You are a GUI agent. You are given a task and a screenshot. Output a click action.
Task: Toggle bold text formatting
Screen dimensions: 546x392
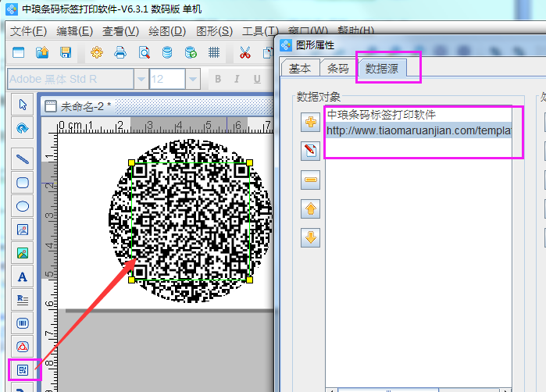[218, 79]
